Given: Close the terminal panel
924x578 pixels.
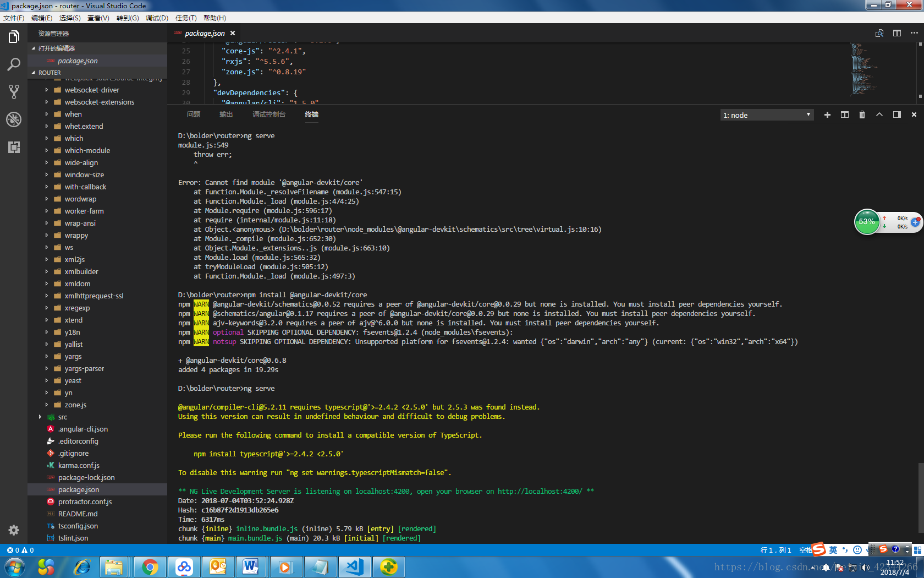Looking at the screenshot, I should click(914, 114).
